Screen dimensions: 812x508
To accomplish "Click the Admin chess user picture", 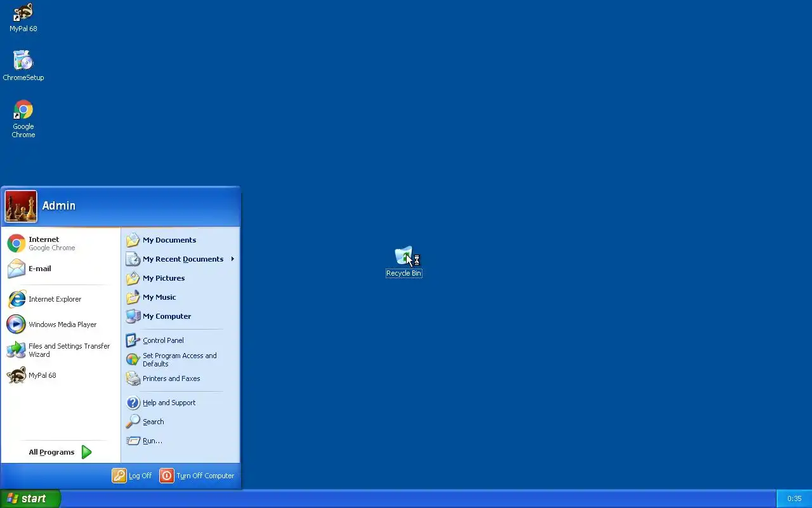I will pos(21,206).
